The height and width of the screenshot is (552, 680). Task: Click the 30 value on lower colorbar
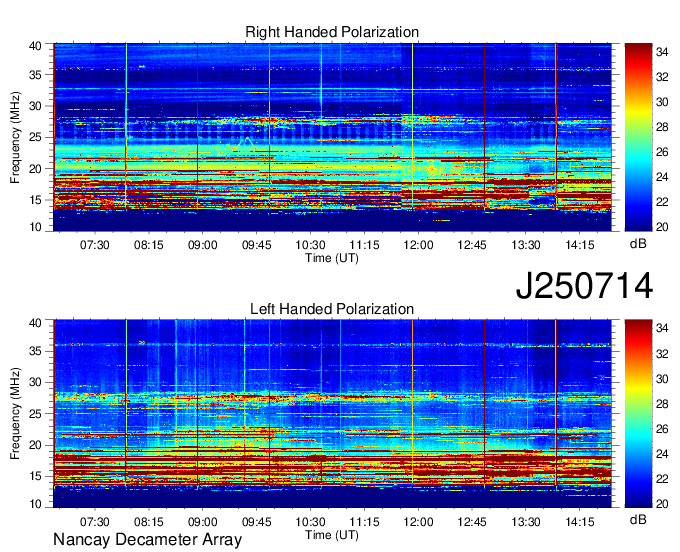[x=662, y=379]
